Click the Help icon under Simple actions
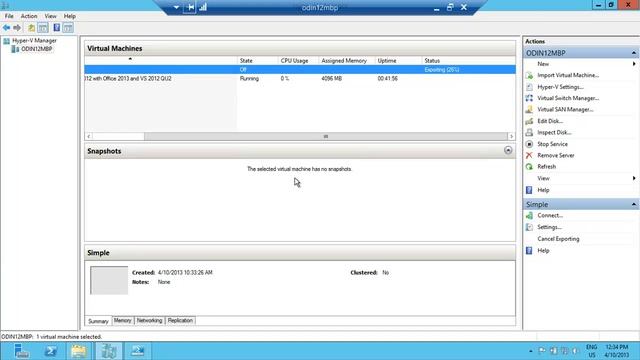 tap(529, 251)
